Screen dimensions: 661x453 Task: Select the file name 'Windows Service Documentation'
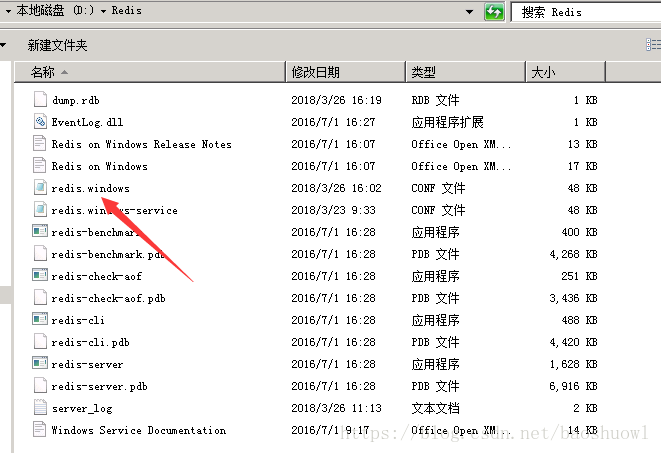139,430
